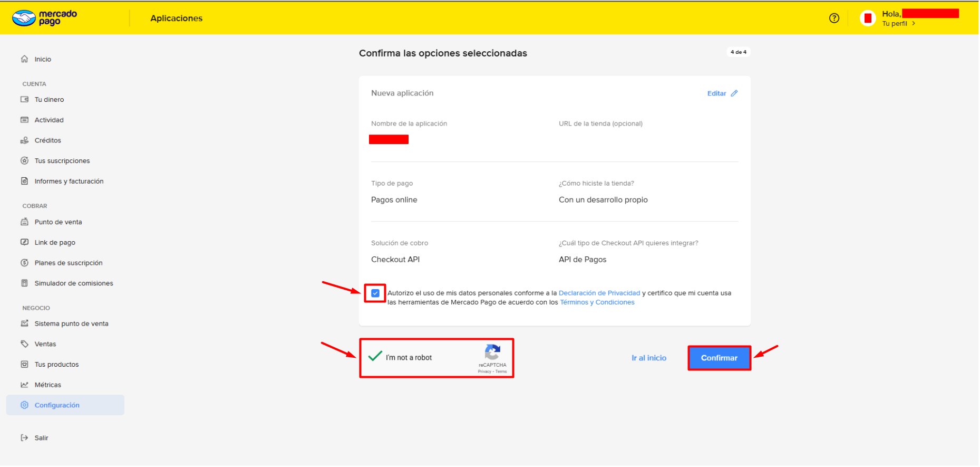Click the Con un desarrollo propio value

tap(603, 199)
